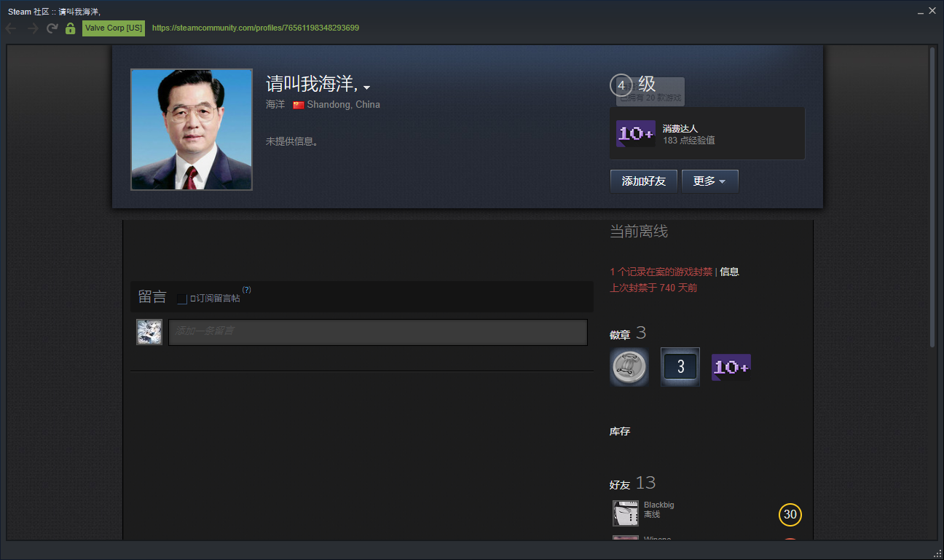This screenshot has width=944, height=560.
Task: Click the lock icon in the address bar
Action: tap(70, 28)
